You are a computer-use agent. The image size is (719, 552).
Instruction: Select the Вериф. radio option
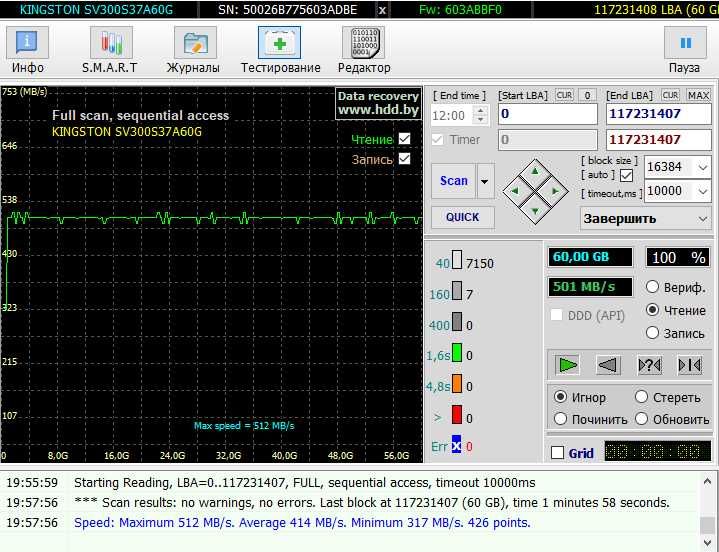pyautogui.click(x=653, y=288)
